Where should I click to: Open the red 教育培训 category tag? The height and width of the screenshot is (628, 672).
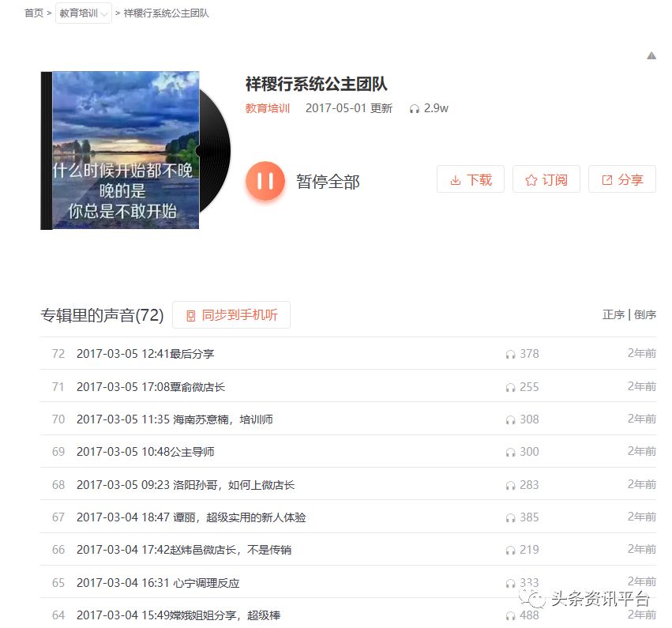(267, 108)
